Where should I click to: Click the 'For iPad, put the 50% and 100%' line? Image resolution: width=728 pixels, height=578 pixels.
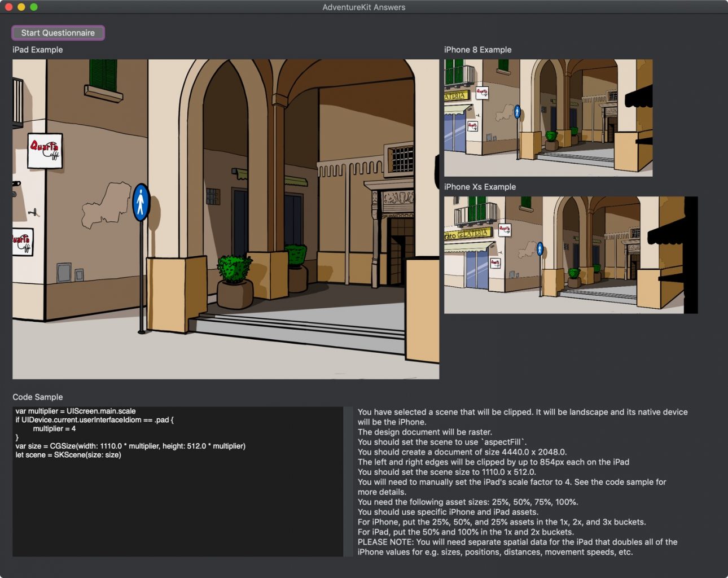466,532
